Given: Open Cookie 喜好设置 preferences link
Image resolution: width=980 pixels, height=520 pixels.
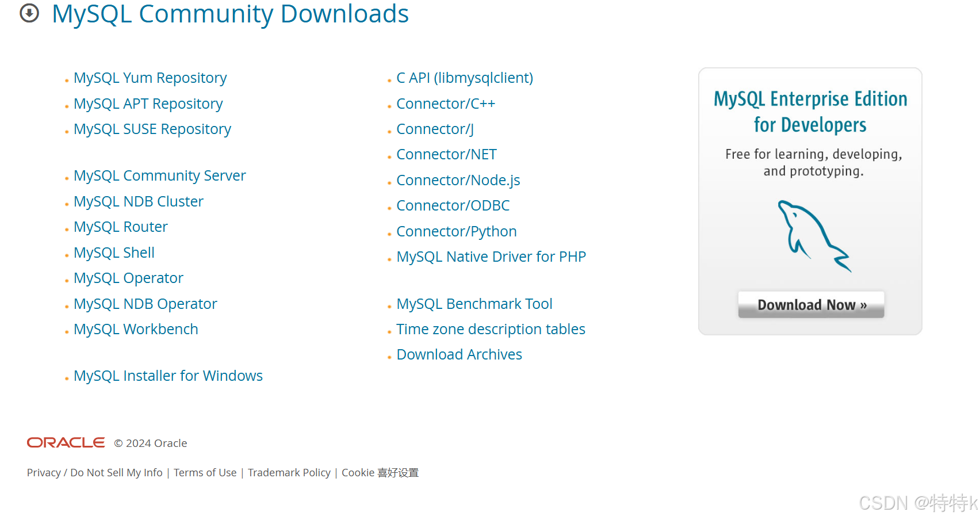Looking at the screenshot, I should 380,472.
